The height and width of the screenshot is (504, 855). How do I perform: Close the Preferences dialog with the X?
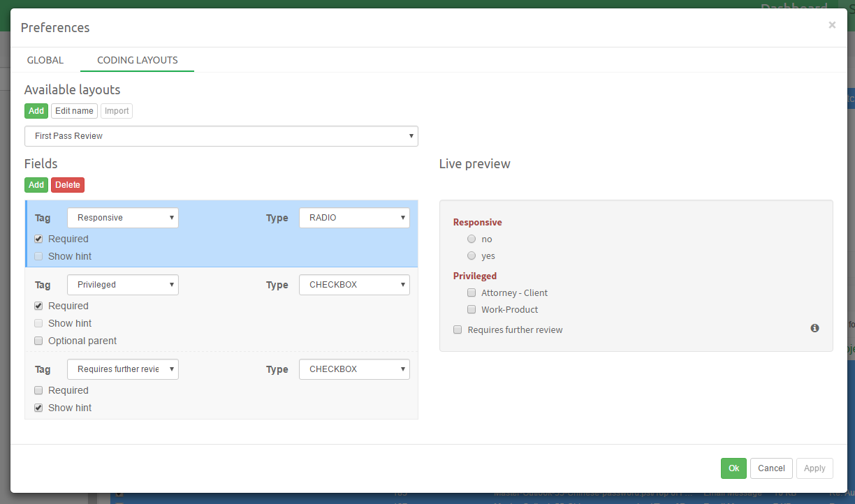(832, 24)
